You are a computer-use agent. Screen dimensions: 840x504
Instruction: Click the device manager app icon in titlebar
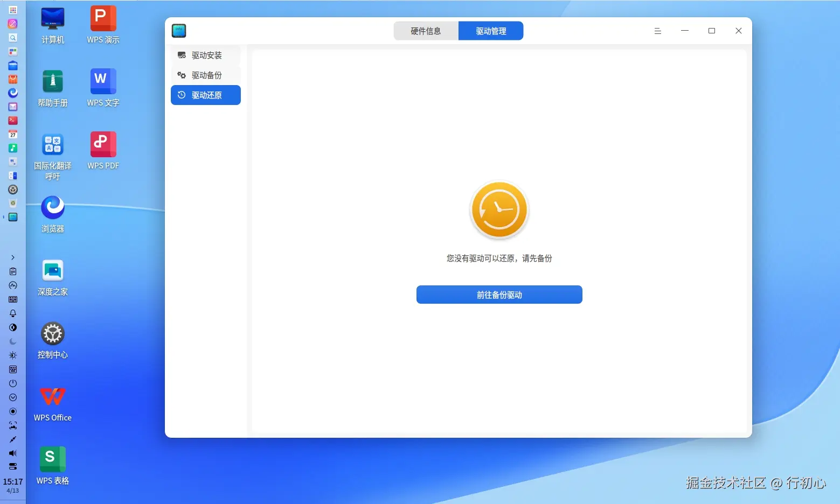179,31
